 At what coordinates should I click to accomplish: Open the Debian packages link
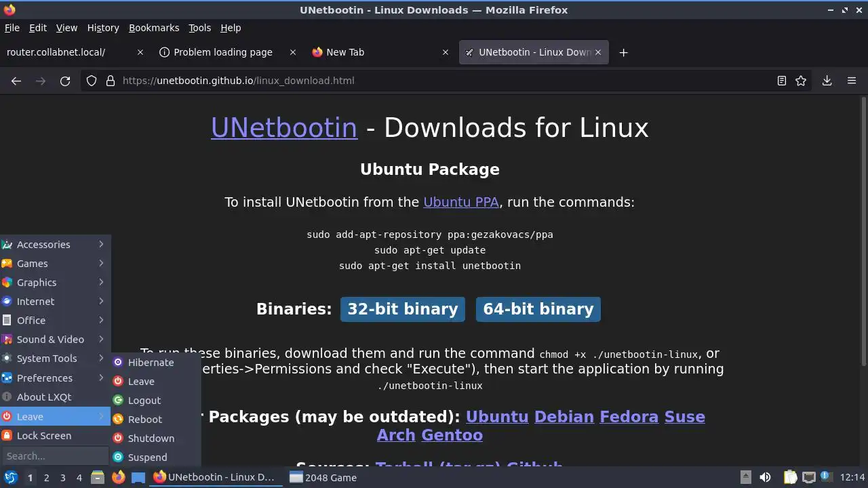[x=564, y=417]
